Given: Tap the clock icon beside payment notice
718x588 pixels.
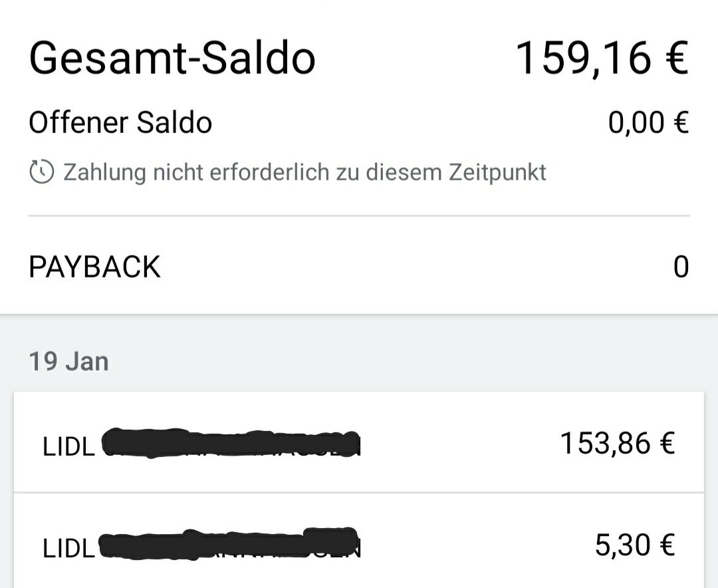Looking at the screenshot, I should 42,172.
